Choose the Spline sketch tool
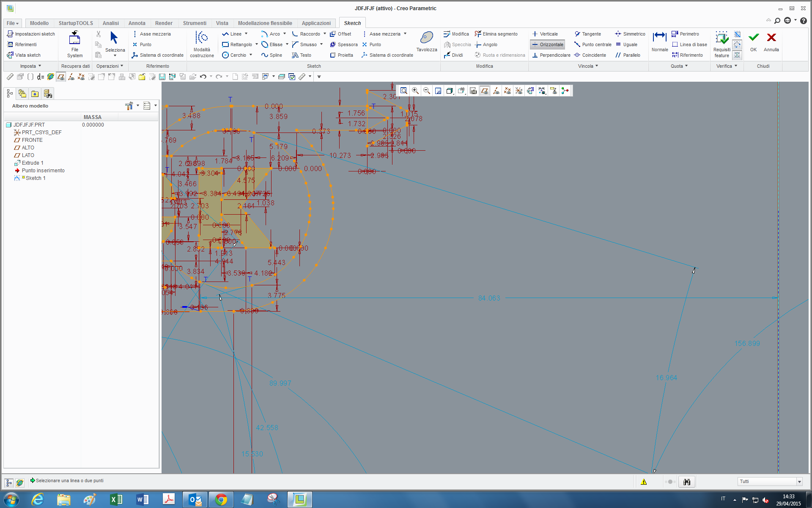Screen dimensions: 812x508 click(x=272, y=55)
